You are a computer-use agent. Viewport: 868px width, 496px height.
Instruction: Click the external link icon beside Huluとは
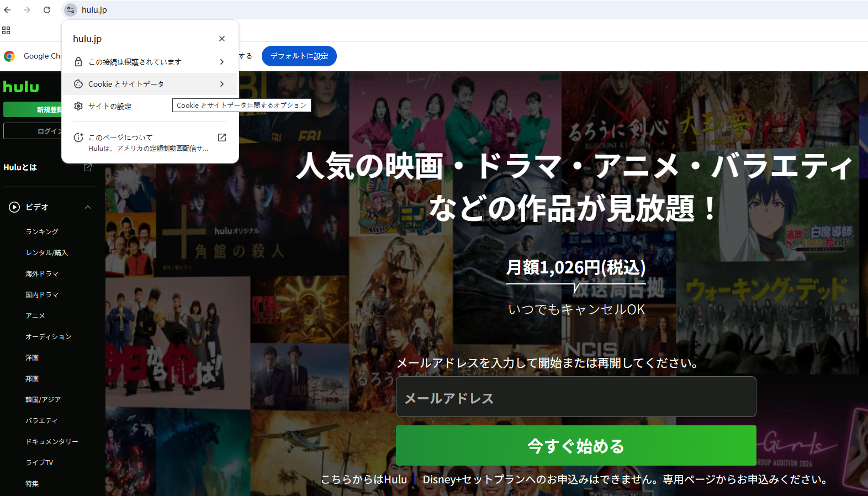87,167
